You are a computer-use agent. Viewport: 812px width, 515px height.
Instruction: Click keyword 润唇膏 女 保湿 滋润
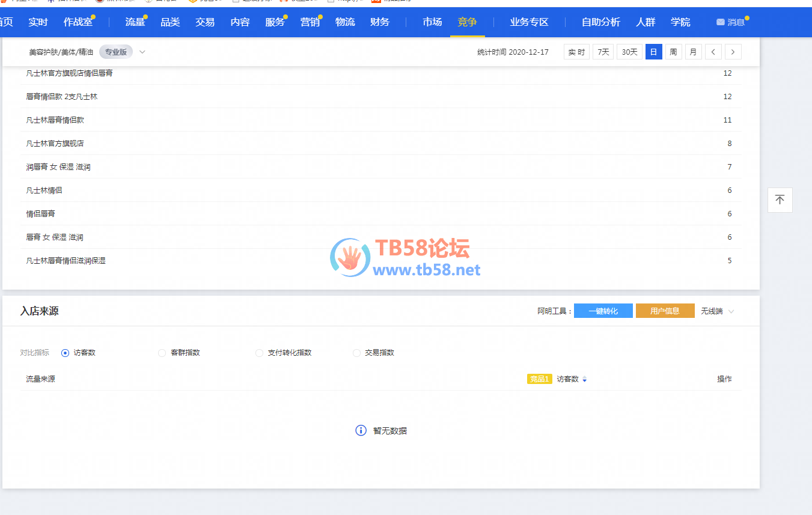pos(58,167)
